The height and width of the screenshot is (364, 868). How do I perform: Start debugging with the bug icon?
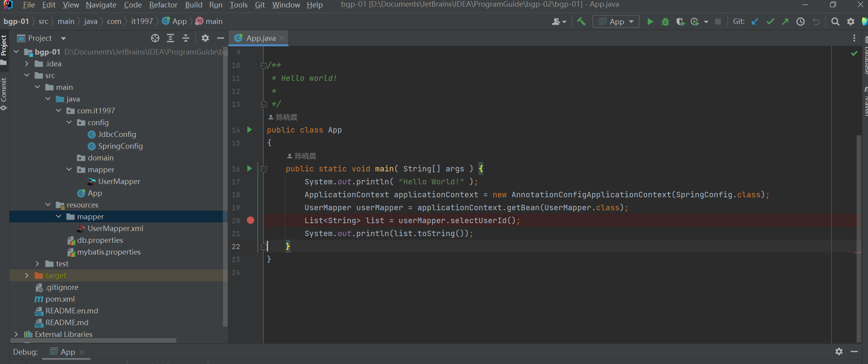tap(665, 22)
